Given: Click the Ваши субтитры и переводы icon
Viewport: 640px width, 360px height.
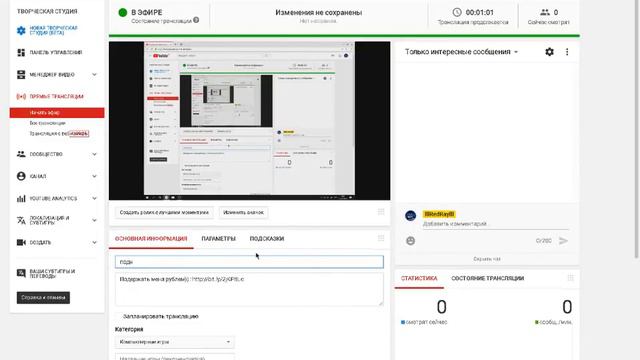Looking at the screenshot, I should pyautogui.click(x=21, y=273).
